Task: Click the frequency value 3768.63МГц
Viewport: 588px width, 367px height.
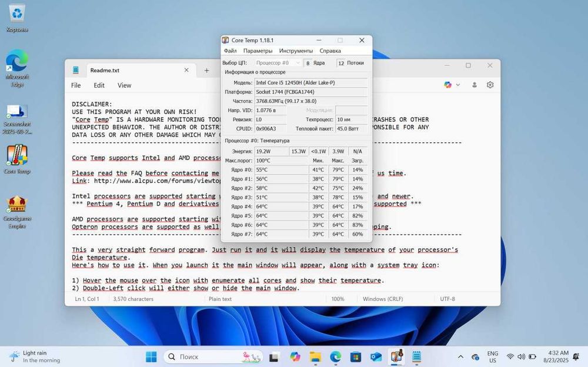Action: (x=311, y=101)
